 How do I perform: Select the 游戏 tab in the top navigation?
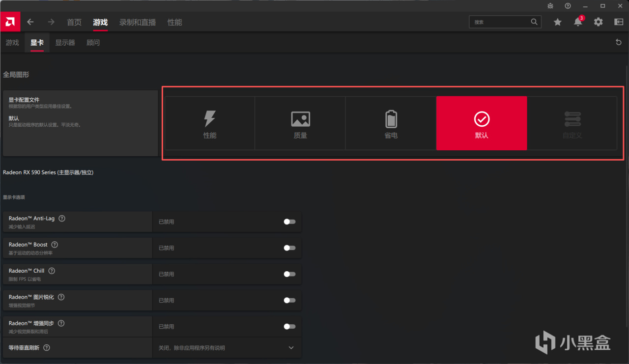[x=100, y=22]
